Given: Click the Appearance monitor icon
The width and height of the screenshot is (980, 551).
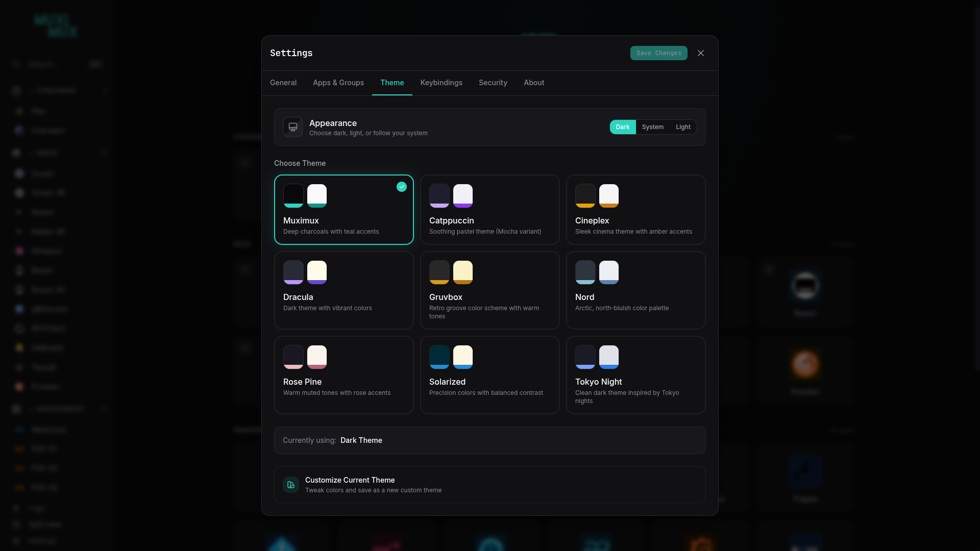Looking at the screenshot, I should coord(293,127).
